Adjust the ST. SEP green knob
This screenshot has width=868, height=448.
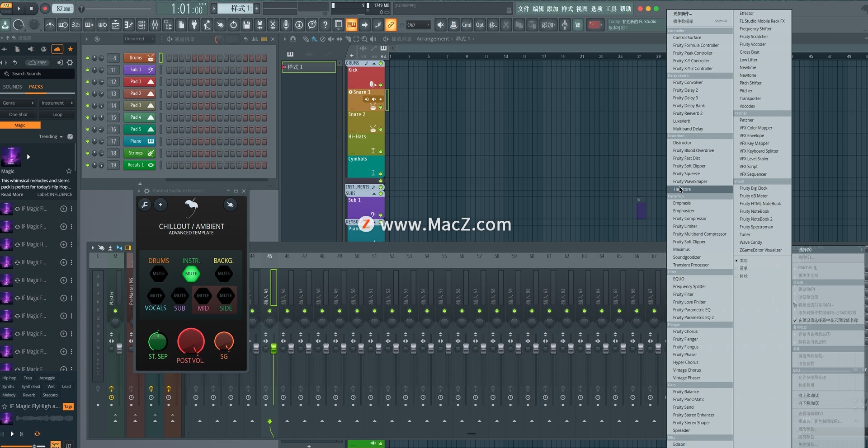(x=157, y=342)
